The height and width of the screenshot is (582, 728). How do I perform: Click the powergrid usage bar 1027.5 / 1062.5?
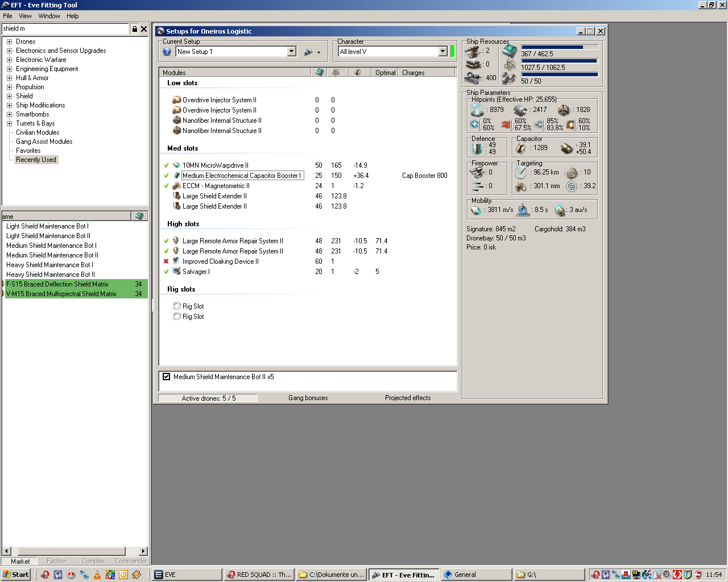click(x=560, y=61)
